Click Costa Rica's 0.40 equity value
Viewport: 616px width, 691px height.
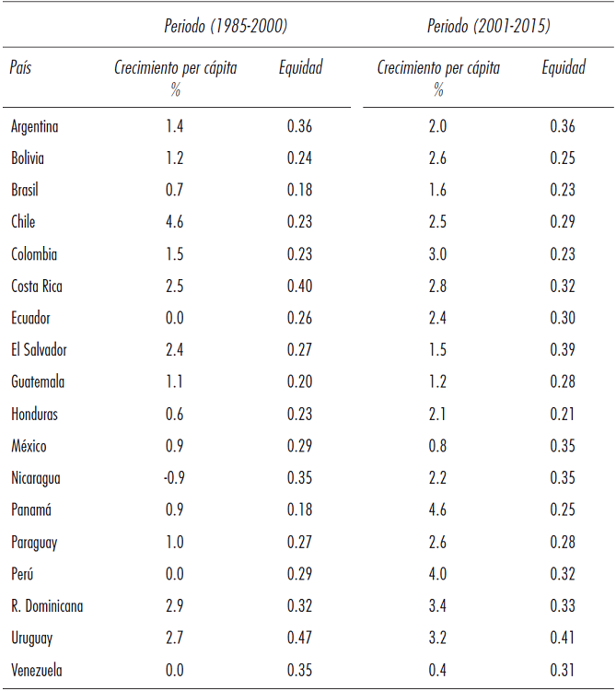point(300,287)
